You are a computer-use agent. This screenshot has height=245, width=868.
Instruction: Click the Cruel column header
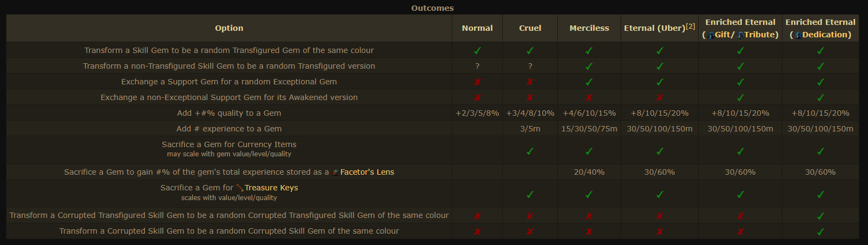pyautogui.click(x=530, y=28)
